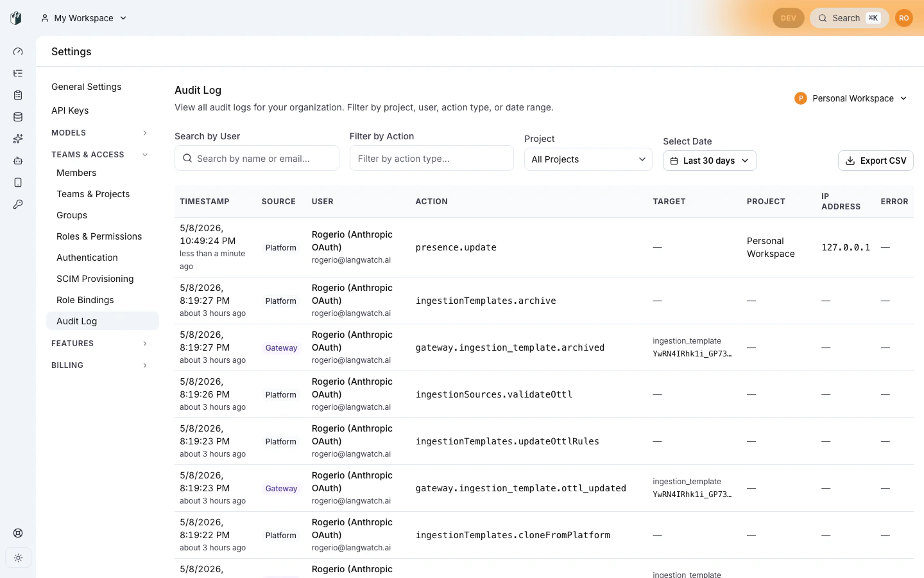
Task: Open the Last 30 days date selector
Action: point(710,161)
